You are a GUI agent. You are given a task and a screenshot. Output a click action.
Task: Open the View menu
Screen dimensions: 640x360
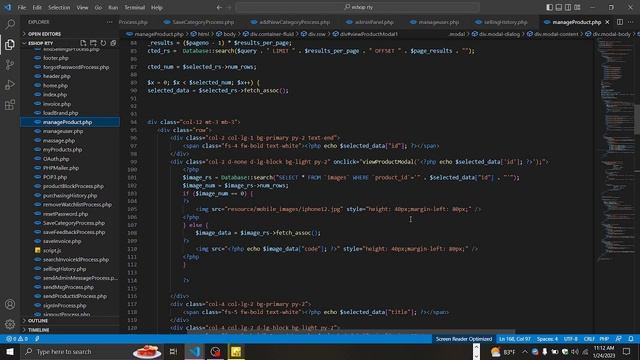82,7
